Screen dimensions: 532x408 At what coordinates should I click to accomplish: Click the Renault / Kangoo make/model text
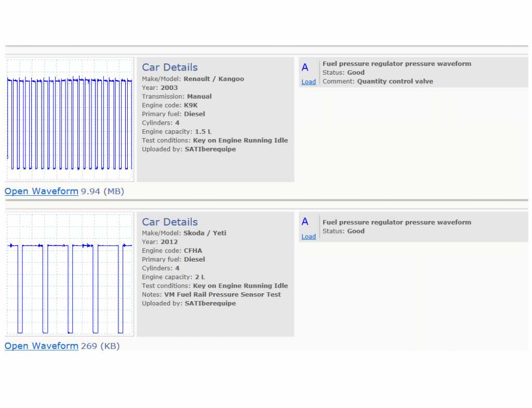(x=214, y=79)
